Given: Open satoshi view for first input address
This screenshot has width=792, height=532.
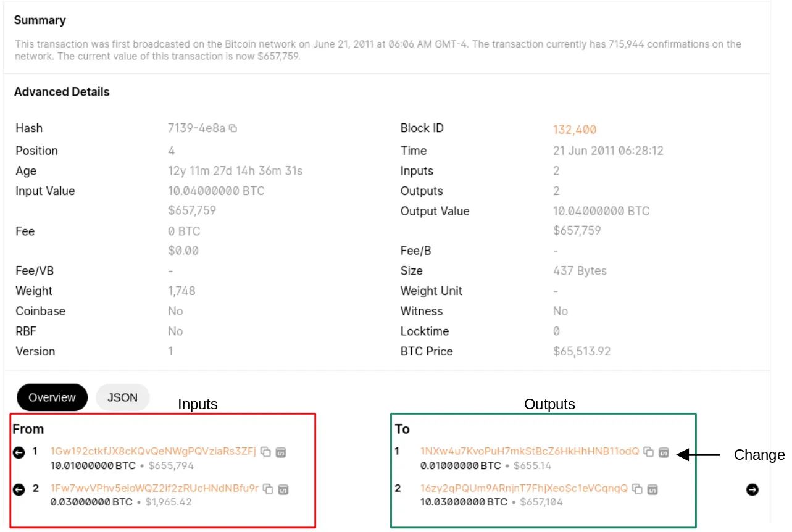Looking at the screenshot, I should click(x=281, y=451).
